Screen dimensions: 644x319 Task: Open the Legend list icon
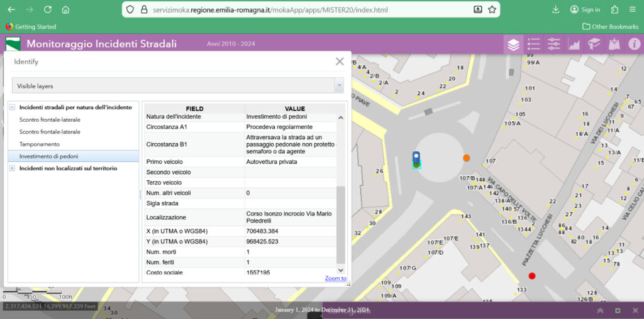[x=534, y=44]
